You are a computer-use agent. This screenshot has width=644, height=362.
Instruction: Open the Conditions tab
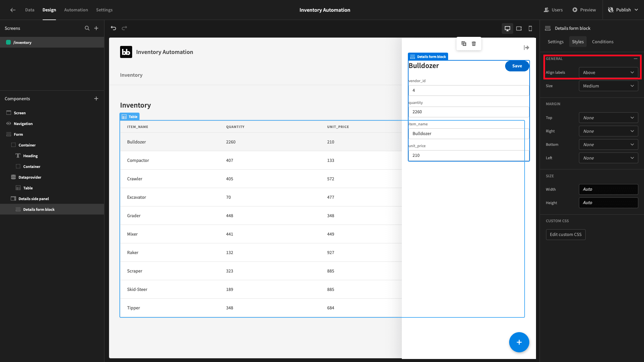[603, 42]
